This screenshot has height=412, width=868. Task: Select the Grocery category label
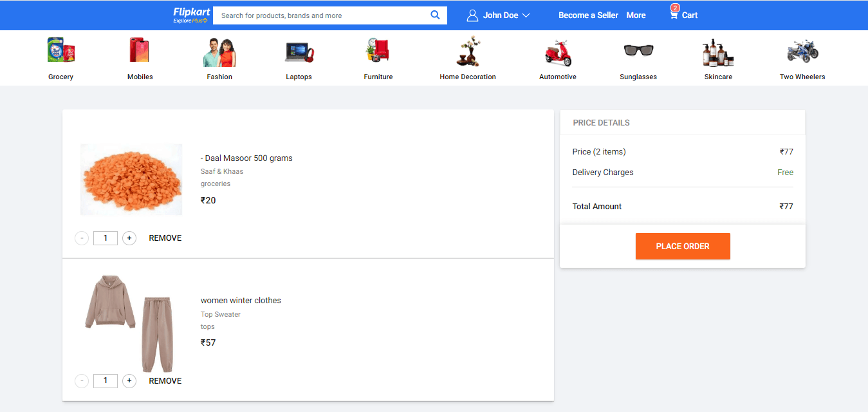(60, 77)
